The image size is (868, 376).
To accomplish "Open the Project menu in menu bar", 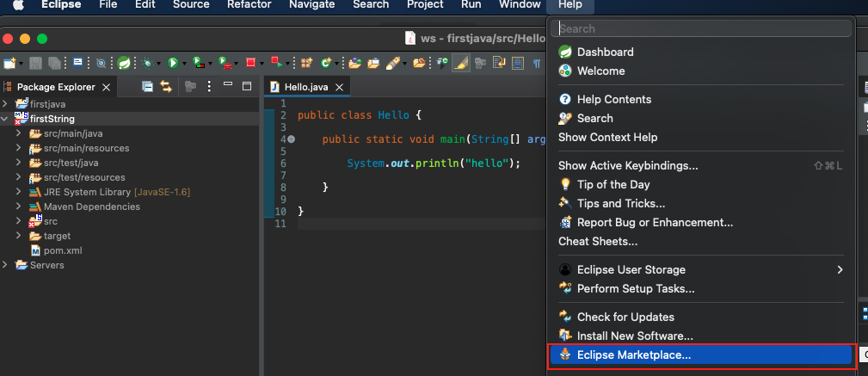I will click(425, 5).
